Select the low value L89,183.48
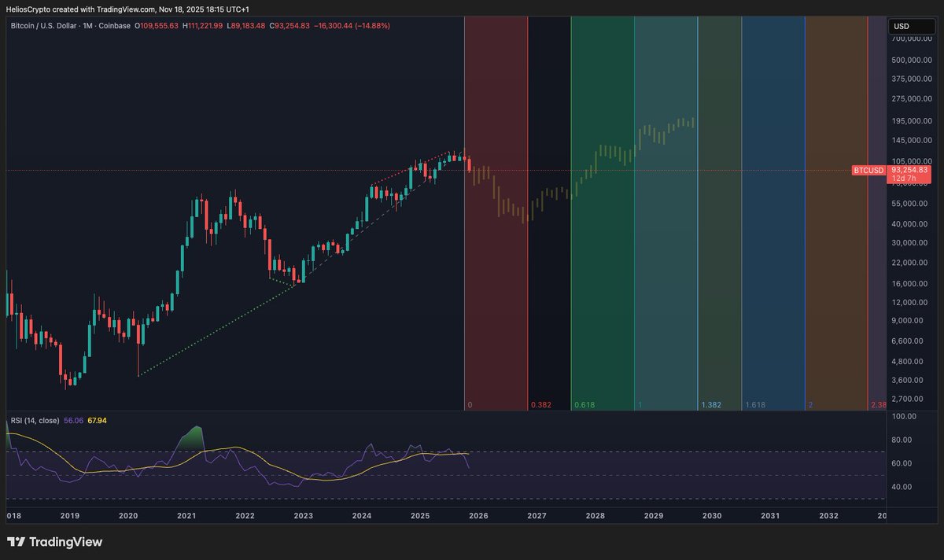This screenshot has width=944, height=560. pos(246,26)
